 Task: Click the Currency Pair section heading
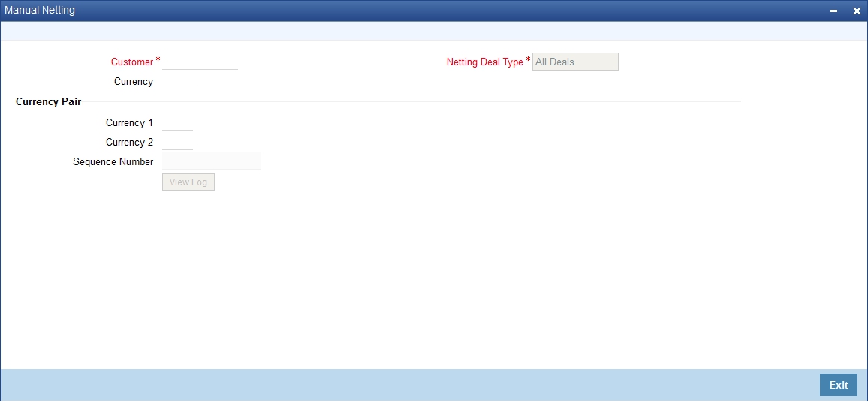pos(48,102)
